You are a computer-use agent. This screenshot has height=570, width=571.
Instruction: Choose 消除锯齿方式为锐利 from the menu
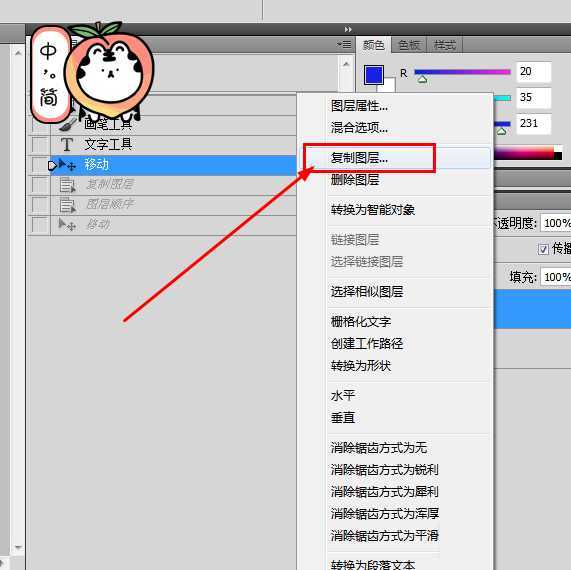385,469
